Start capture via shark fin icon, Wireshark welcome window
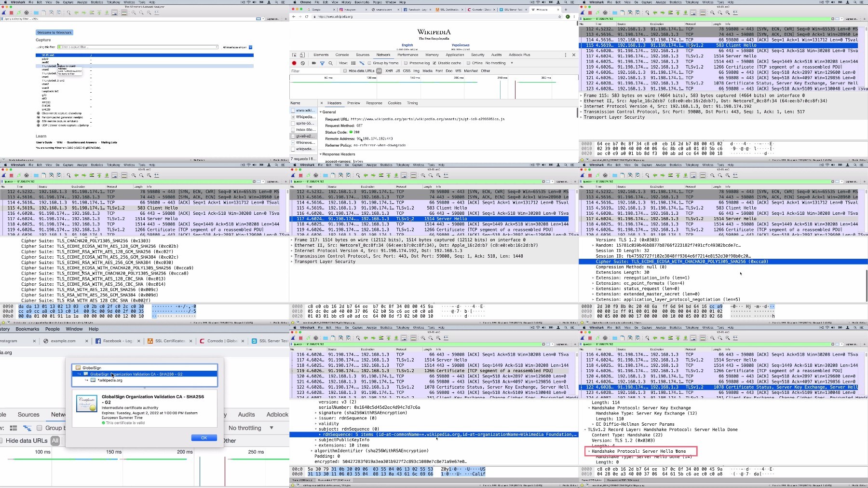The image size is (868, 488). tap(4, 13)
